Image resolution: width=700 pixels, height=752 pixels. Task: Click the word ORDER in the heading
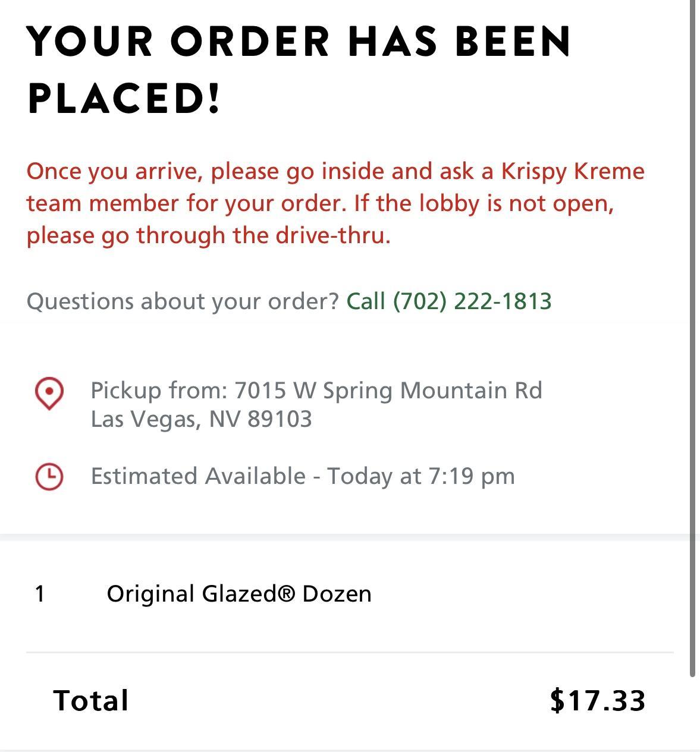point(250,42)
